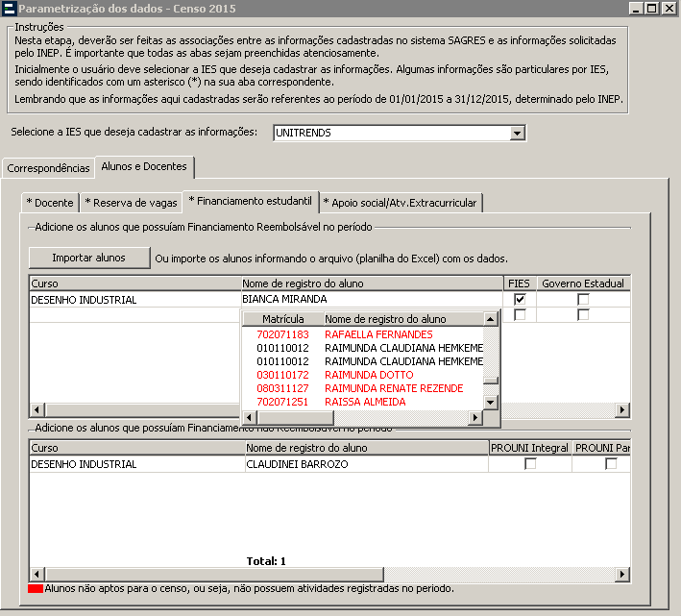Click left arrow of bottom grid scrollbar

point(37,575)
